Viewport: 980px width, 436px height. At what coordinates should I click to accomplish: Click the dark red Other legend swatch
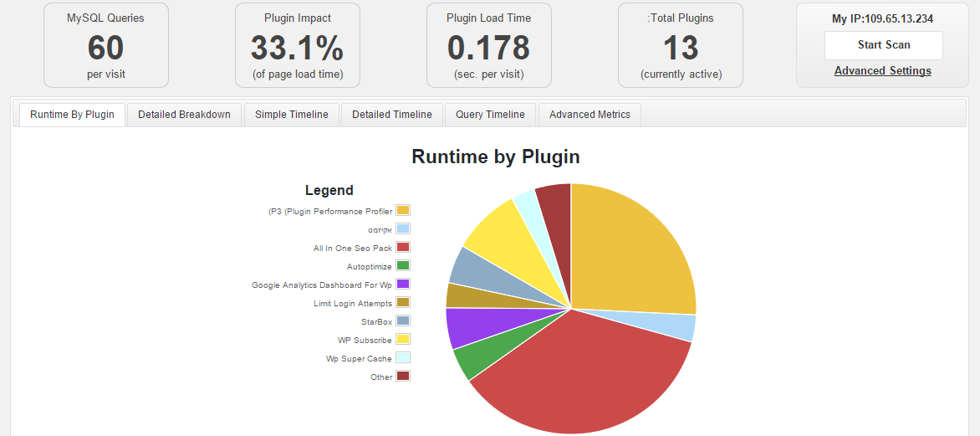[x=403, y=377]
